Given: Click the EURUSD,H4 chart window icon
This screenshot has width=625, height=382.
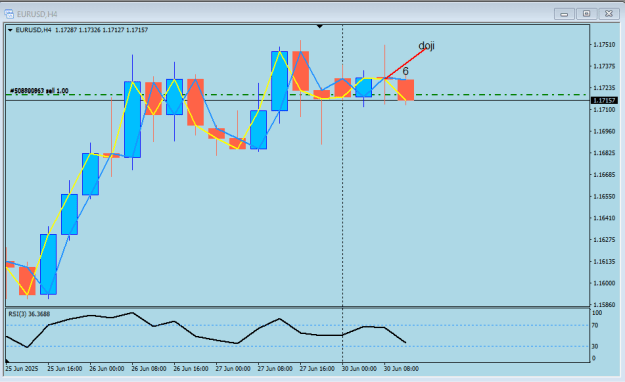Looking at the screenshot, I should coord(9,14).
